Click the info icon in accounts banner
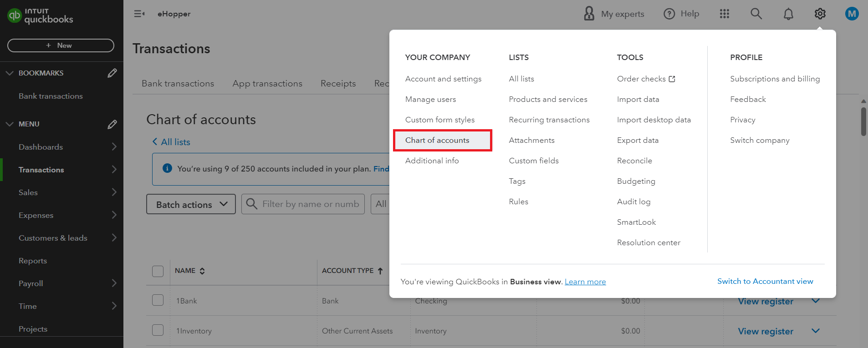 pos(167,168)
